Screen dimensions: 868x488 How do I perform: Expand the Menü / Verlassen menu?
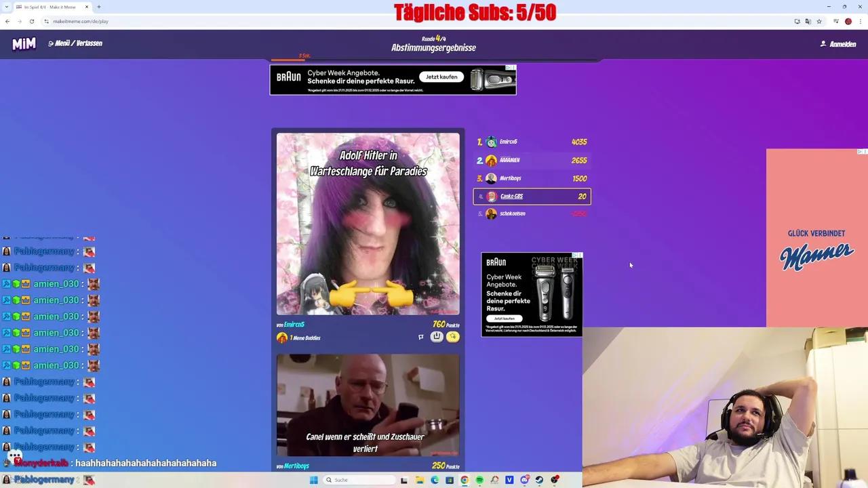[x=75, y=43]
